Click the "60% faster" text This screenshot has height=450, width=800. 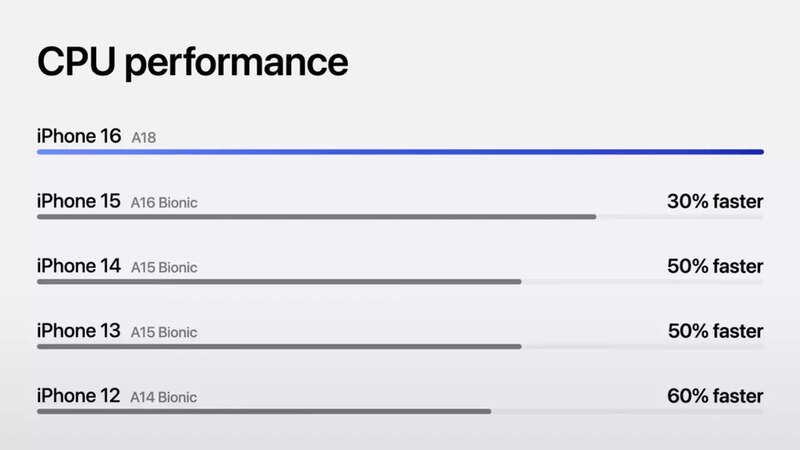click(715, 395)
